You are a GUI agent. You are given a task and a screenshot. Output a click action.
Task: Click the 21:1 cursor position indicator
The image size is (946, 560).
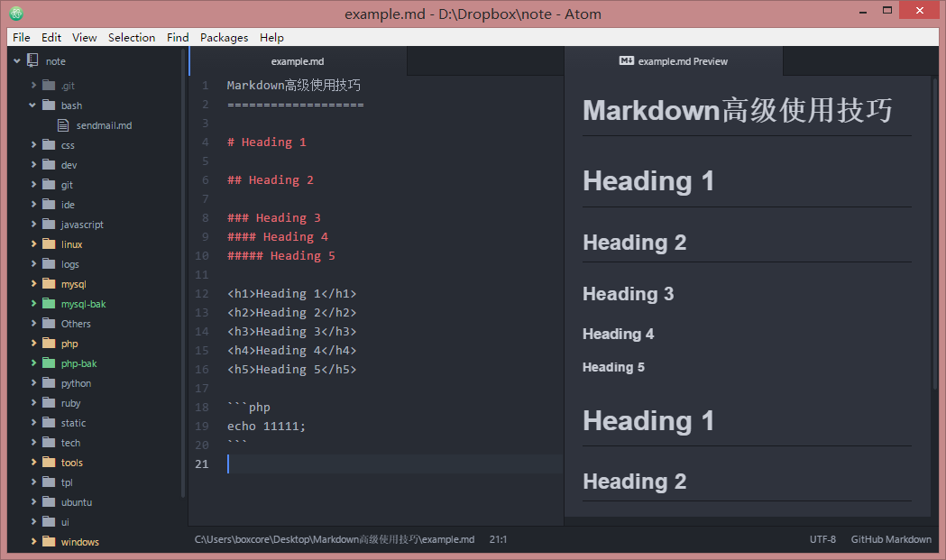click(x=498, y=539)
